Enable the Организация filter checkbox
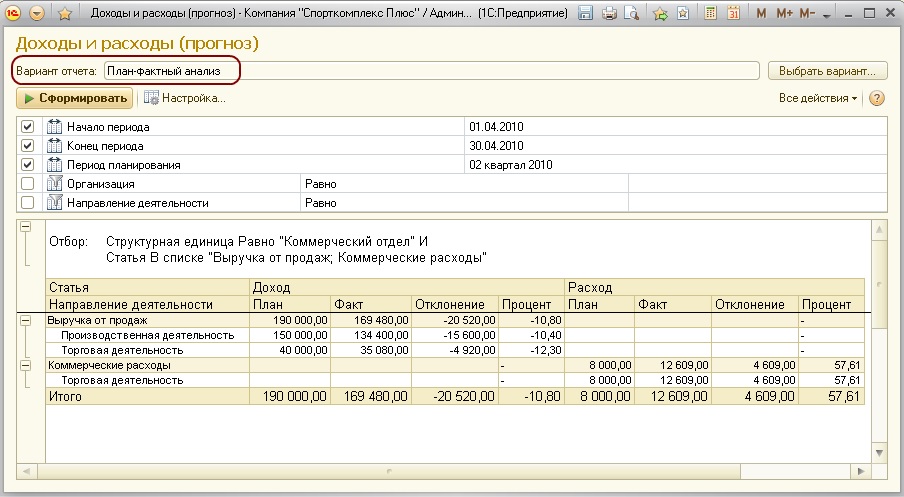Screen dimensions: 904x497 point(28,184)
